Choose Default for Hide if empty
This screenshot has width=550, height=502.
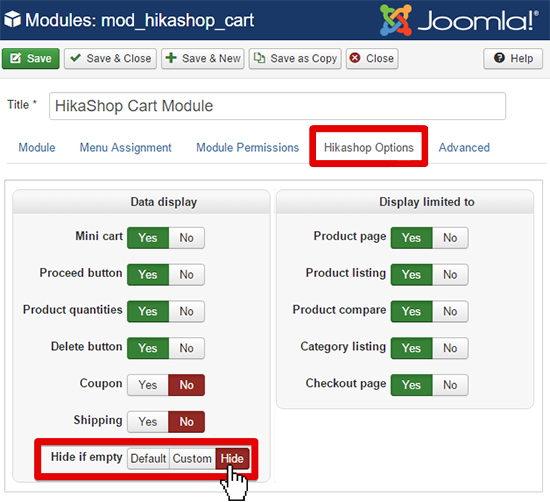148,459
